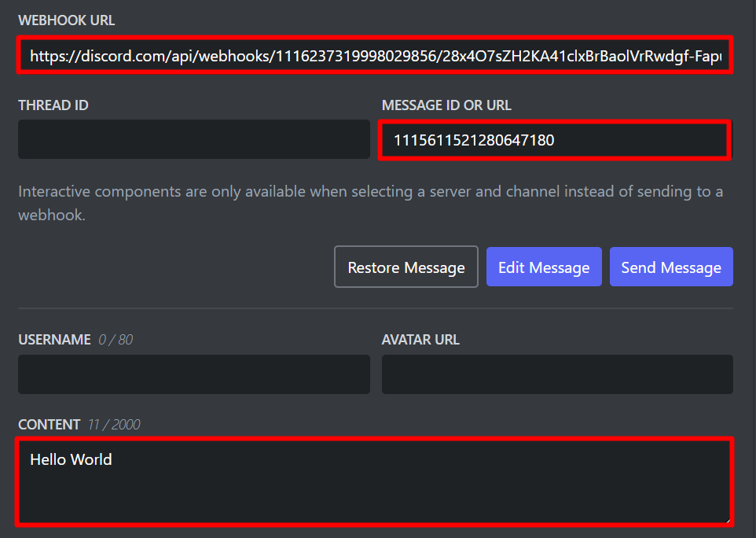Click the horizontal divider below the message buttons
Image resolution: width=756 pixels, height=538 pixels.
click(375, 308)
